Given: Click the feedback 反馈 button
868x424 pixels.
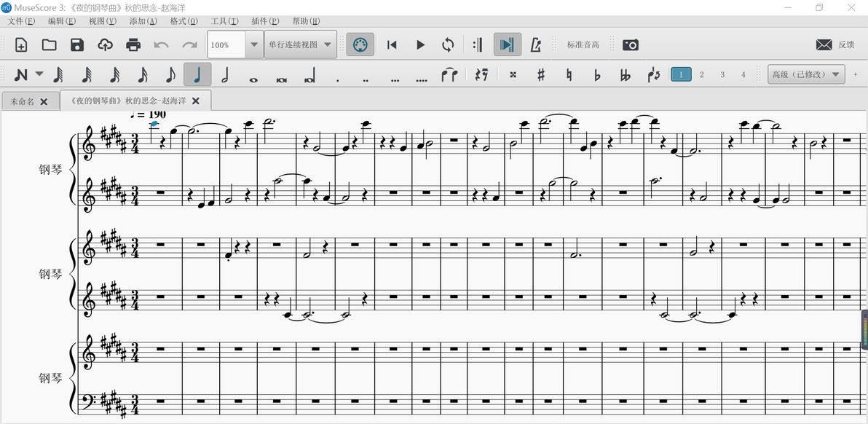Looking at the screenshot, I should [836, 45].
